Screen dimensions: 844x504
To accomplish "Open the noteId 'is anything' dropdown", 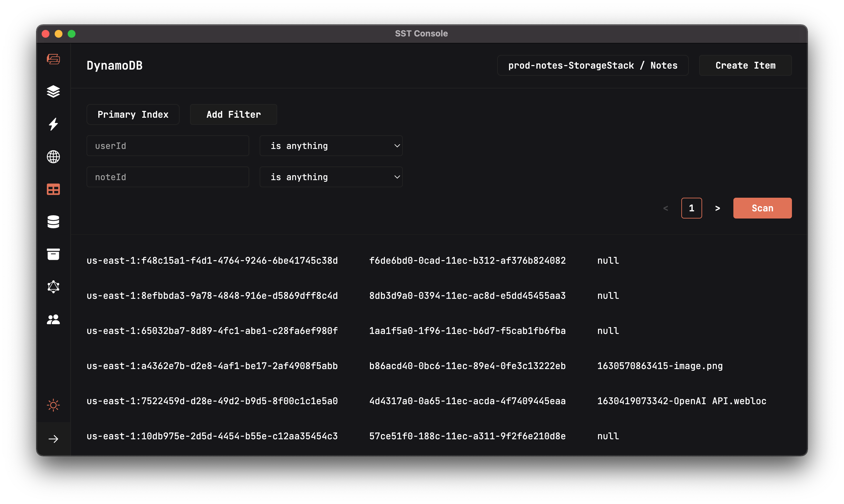I will [331, 177].
